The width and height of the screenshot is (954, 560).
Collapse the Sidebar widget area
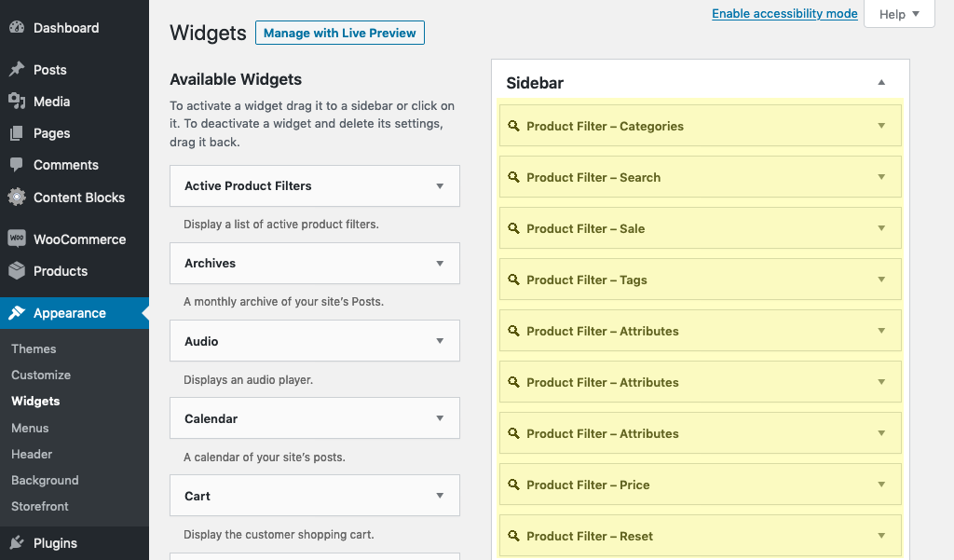click(x=881, y=83)
